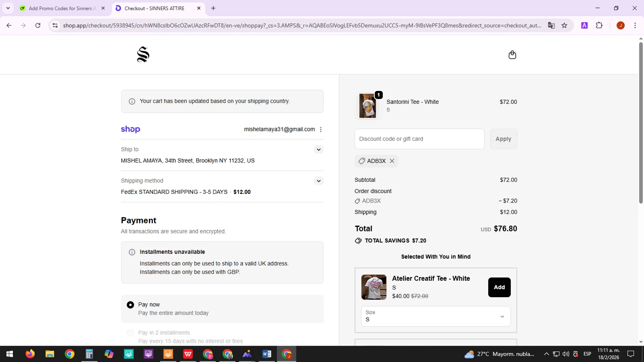Open a new browser tab
This screenshot has width=644, height=362.
coord(213,8)
